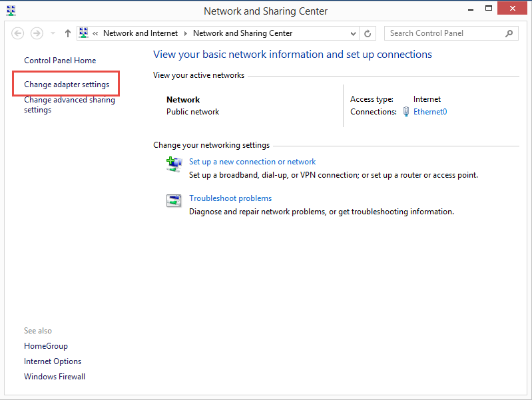
Task: Show hidden breadcrumb levels via double chevron
Action: (95, 33)
